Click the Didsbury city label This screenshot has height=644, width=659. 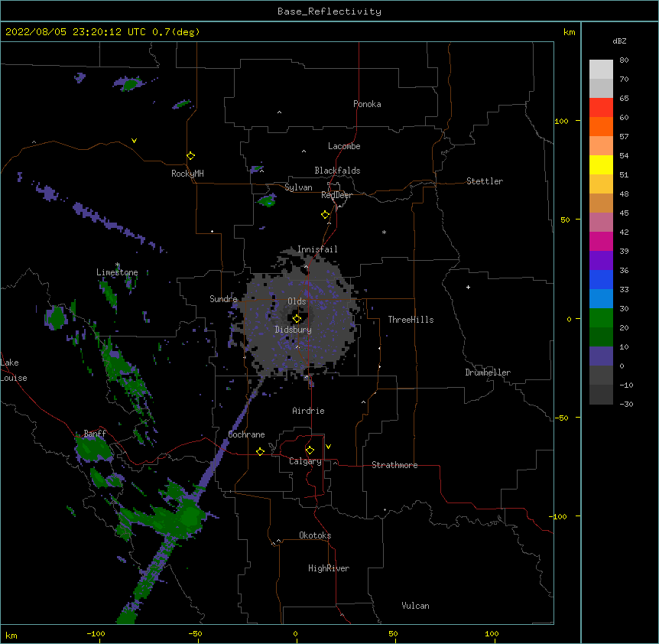tap(294, 330)
